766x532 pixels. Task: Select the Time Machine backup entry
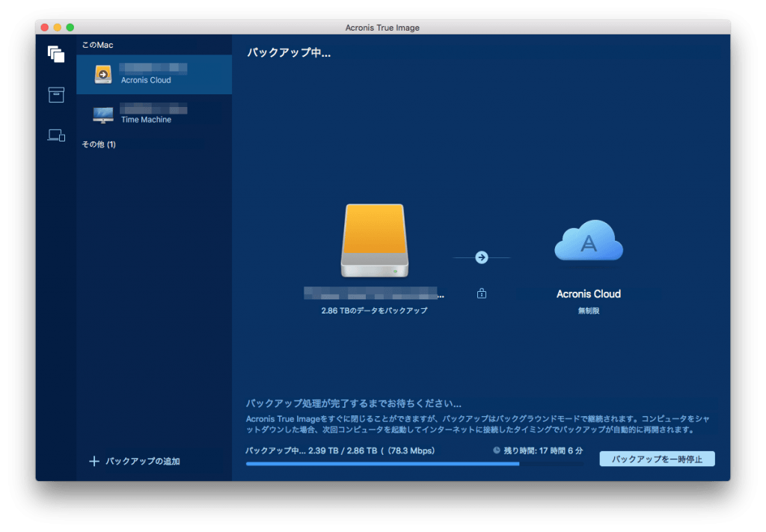[x=154, y=114]
